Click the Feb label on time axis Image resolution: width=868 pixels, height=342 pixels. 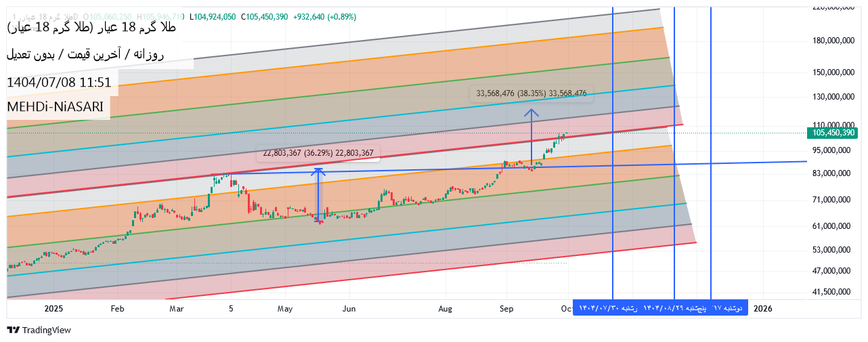(x=117, y=308)
